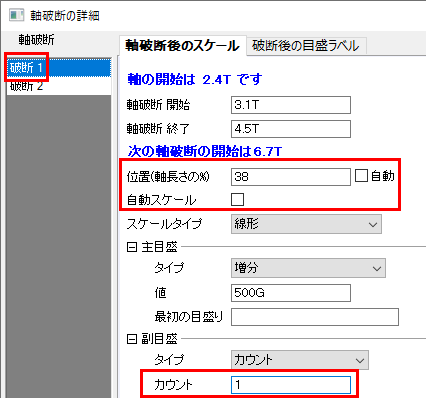The height and width of the screenshot is (398, 426).
Task: Collapse the 副目盛 section
Action: pyautogui.click(x=132, y=339)
